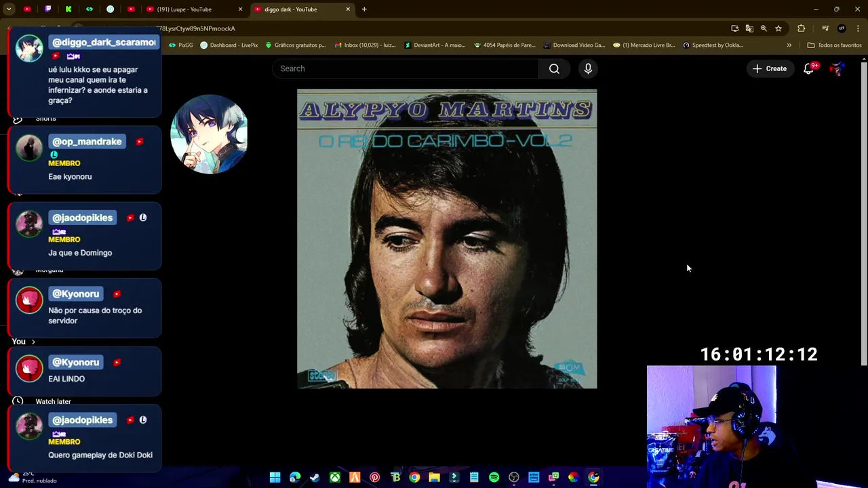Viewport: 868px width, 488px height.
Task: Click the anime channel avatar circle
Action: click(x=209, y=134)
